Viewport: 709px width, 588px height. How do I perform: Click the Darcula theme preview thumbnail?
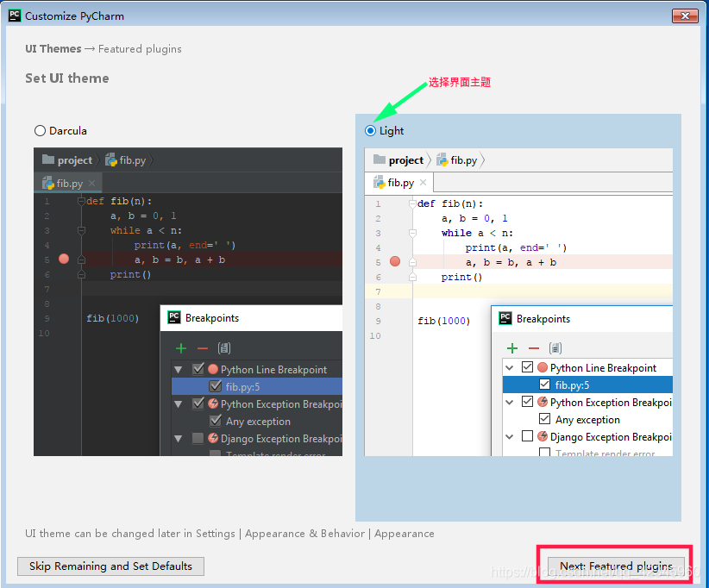tap(188, 302)
